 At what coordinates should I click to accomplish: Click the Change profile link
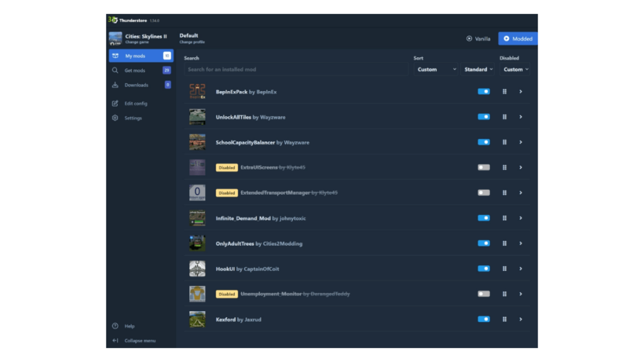coord(192,42)
